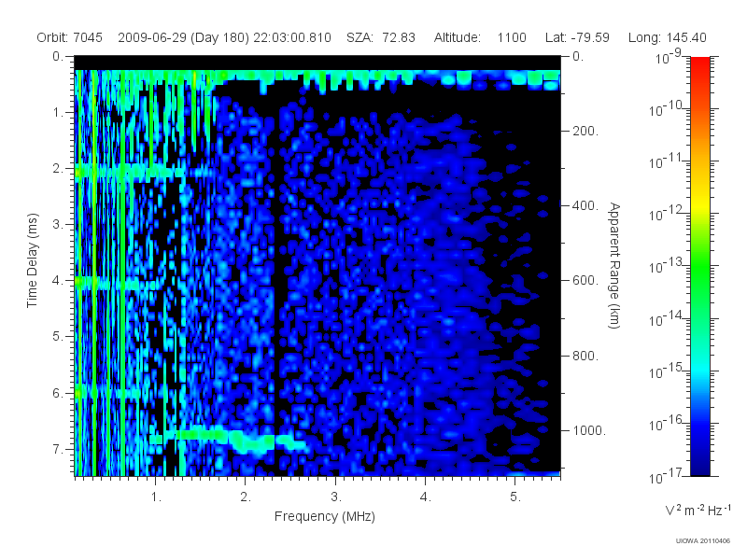Click the 3. tick on the frequency axis
The image size is (747, 560).
coord(336,497)
